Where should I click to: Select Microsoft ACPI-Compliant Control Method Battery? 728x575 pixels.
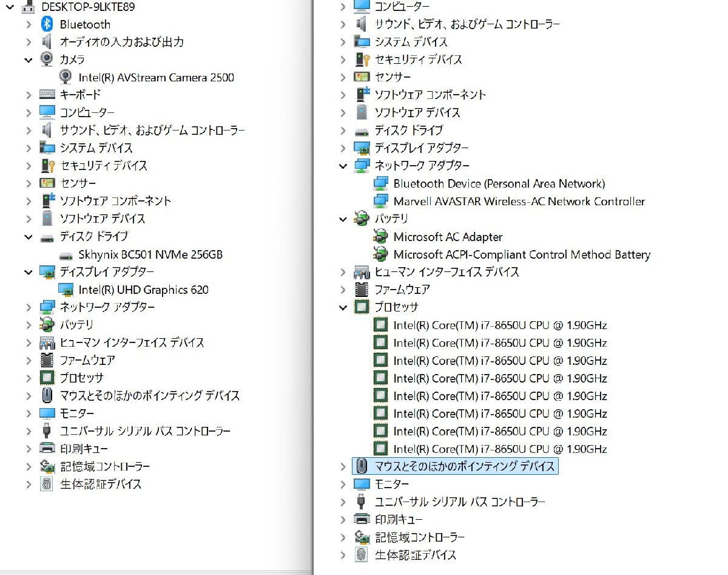pos(522,254)
